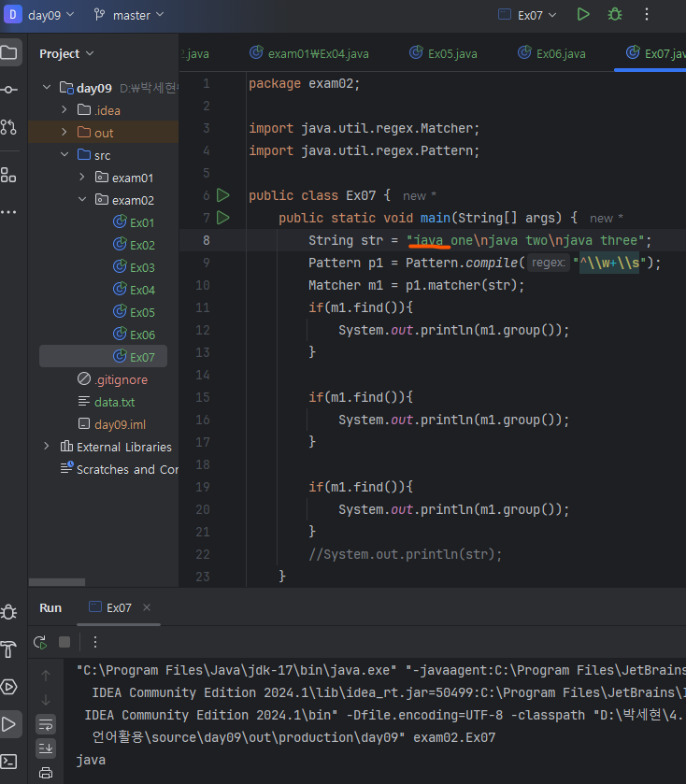Viewport: 686px width, 784px height.
Task: Open Ex03 class in project tree
Action: pos(141,267)
